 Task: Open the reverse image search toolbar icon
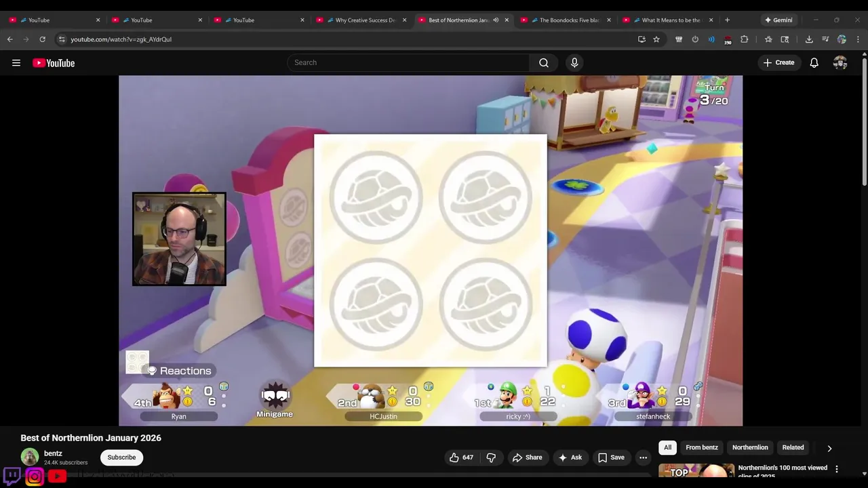coord(785,39)
